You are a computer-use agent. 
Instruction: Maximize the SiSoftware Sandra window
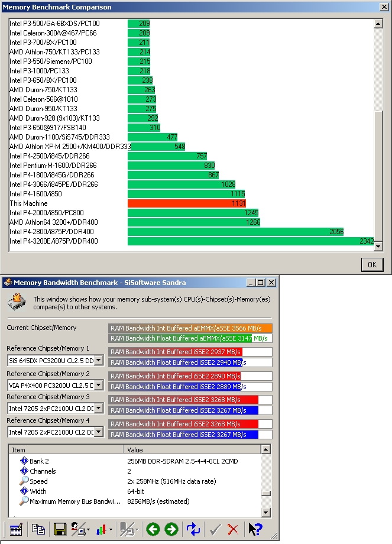coord(260,283)
